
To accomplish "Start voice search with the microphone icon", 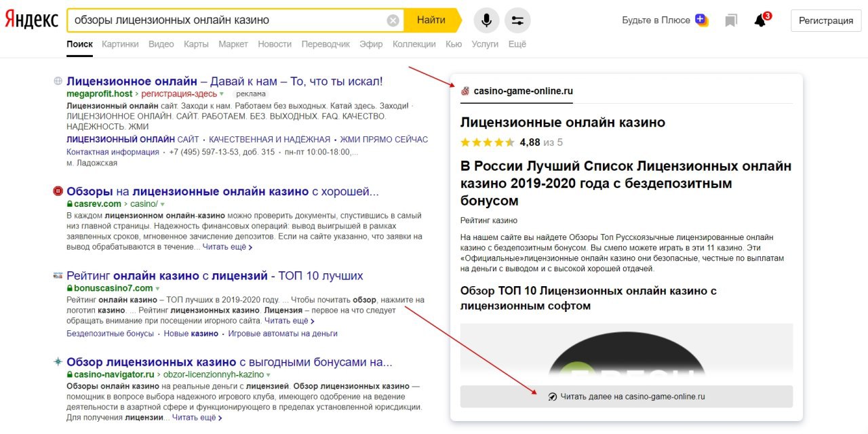I will (486, 20).
